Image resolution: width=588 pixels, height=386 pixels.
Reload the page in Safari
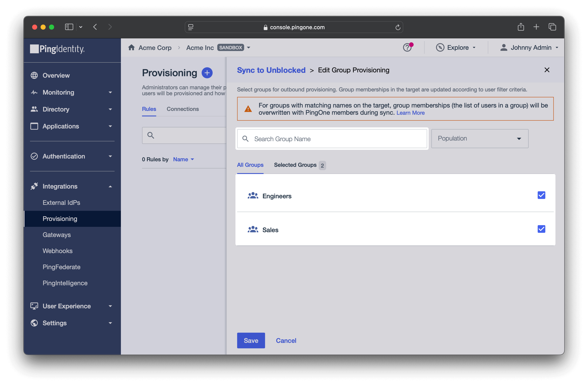pyautogui.click(x=398, y=27)
